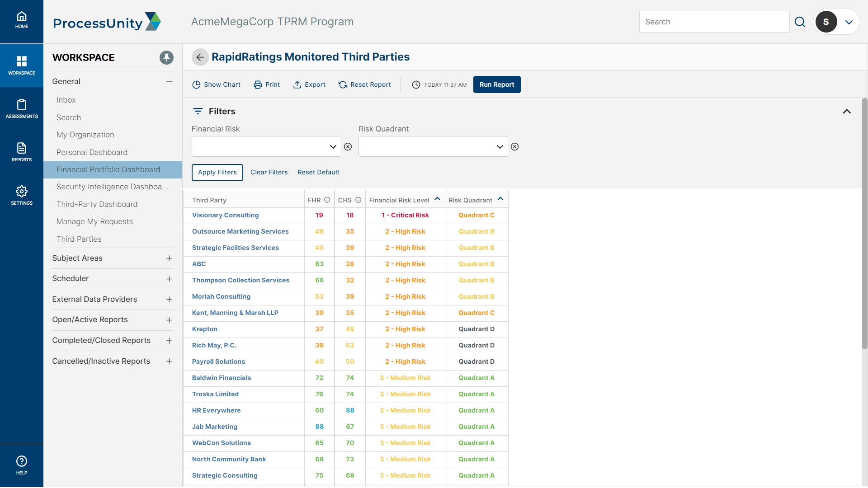Export the report
This screenshot has width=868, height=488.
[309, 84]
